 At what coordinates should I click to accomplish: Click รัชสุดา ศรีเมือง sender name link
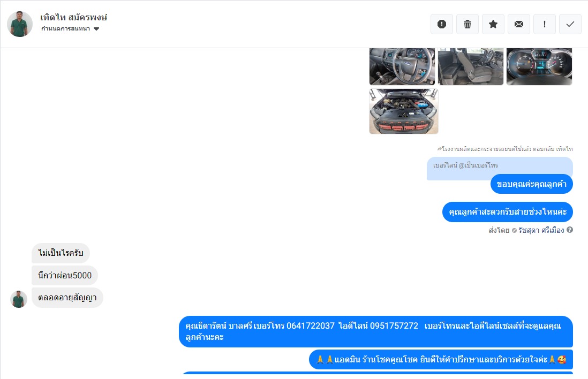541,230
